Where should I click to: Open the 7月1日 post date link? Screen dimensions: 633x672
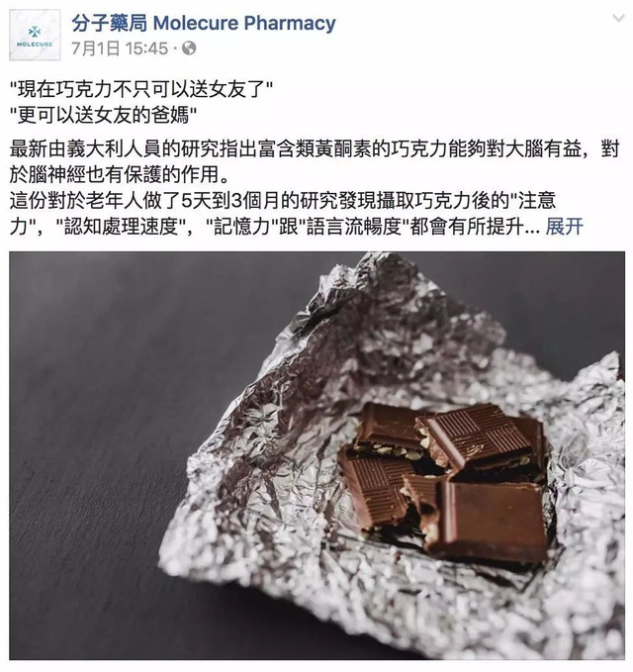pyautogui.click(x=96, y=48)
